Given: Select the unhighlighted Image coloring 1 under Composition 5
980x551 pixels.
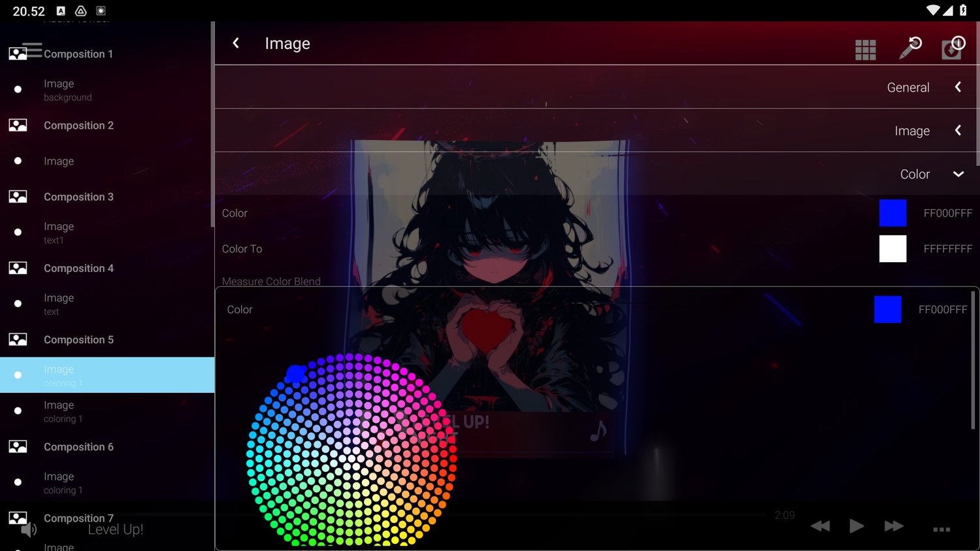Looking at the screenshot, I should [107, 410].
